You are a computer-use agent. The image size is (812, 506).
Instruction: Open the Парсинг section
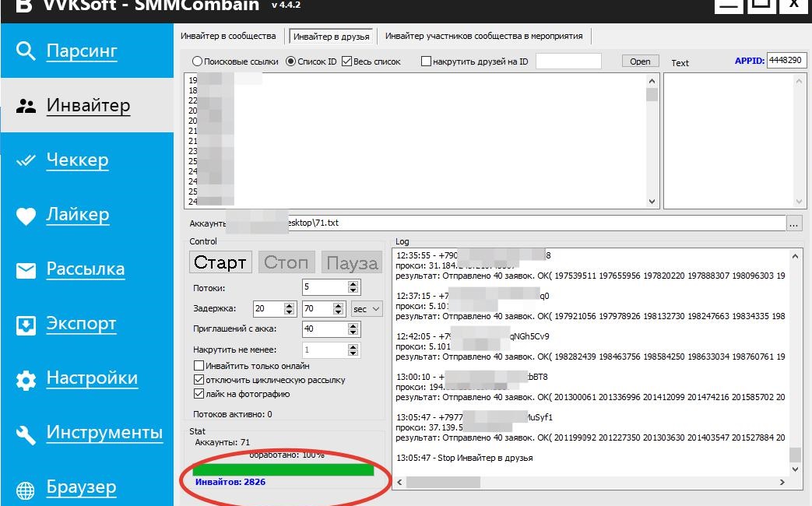(x=82, y=51)
